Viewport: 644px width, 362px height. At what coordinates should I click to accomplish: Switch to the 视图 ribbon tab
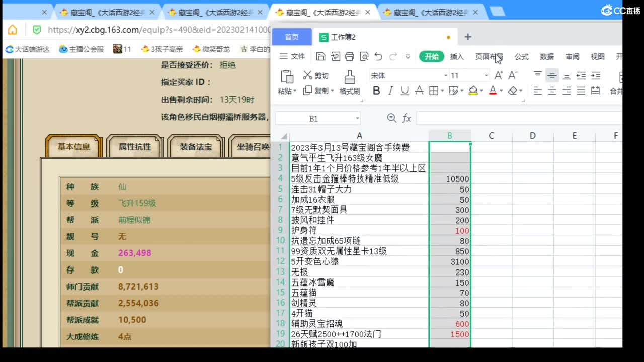click(x=598, y=57)
